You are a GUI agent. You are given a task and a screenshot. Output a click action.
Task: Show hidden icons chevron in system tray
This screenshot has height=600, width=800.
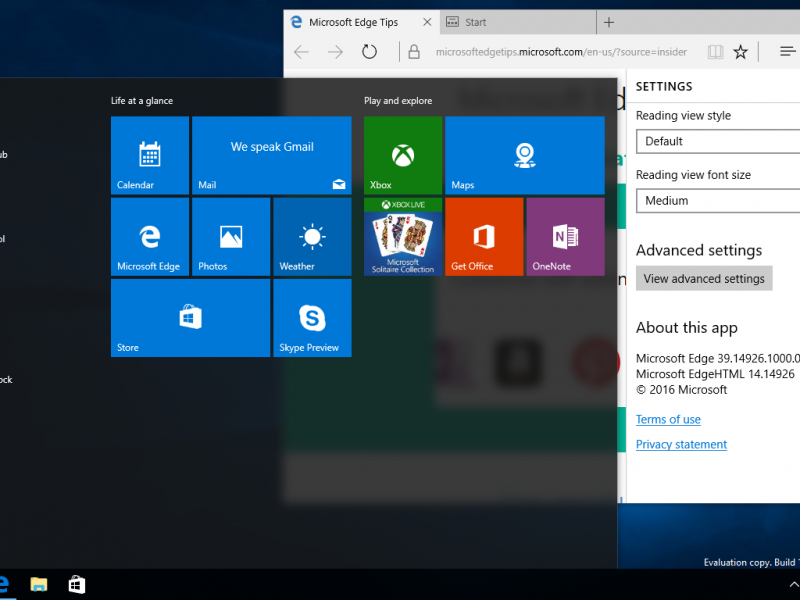(x=794, y=585)
